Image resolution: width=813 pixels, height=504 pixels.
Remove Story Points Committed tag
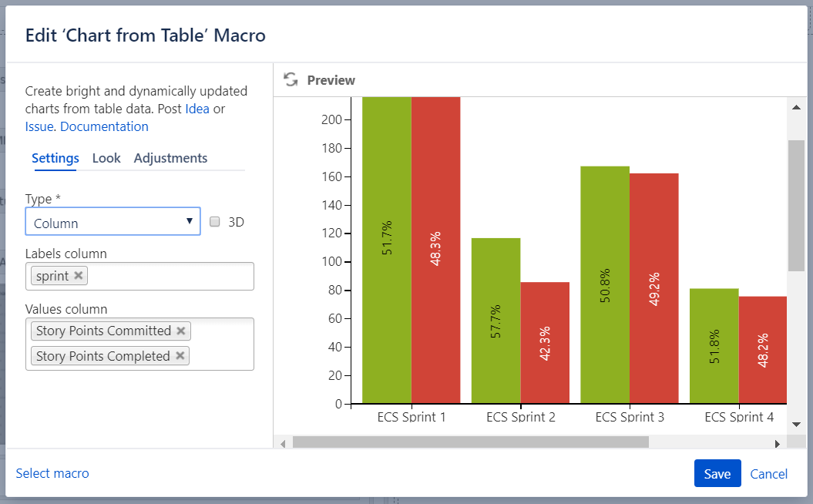click(181, 331)
